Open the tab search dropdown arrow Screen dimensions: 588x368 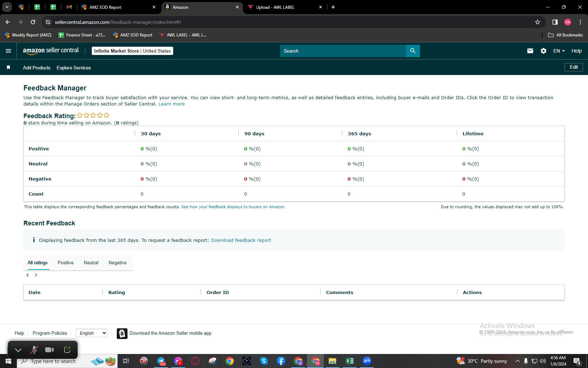click(7, 7)
